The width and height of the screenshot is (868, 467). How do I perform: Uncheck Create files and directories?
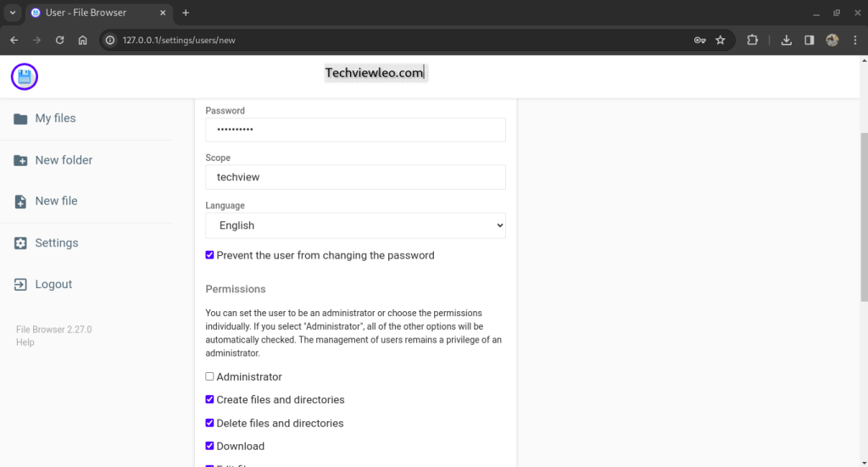210,399
